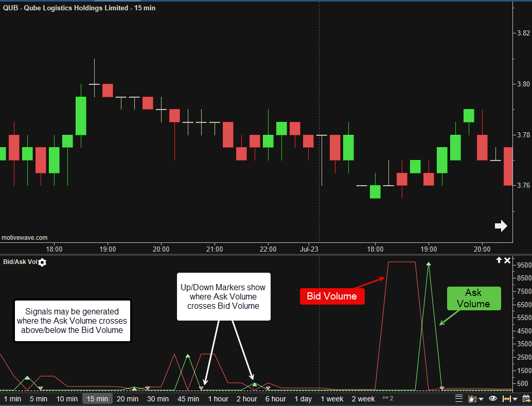The width and height of the screenshot is (532, 406).
Task: Select the 15 min interval
Action: tap(97, 399)
